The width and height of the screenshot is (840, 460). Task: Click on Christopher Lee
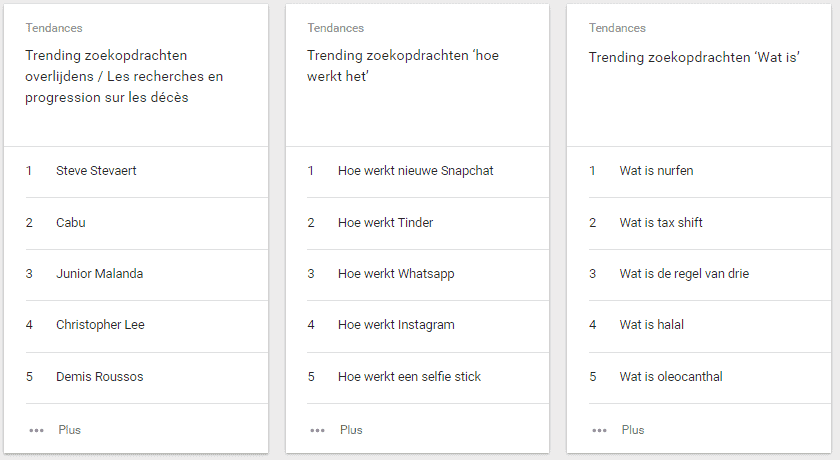(101, 325)
